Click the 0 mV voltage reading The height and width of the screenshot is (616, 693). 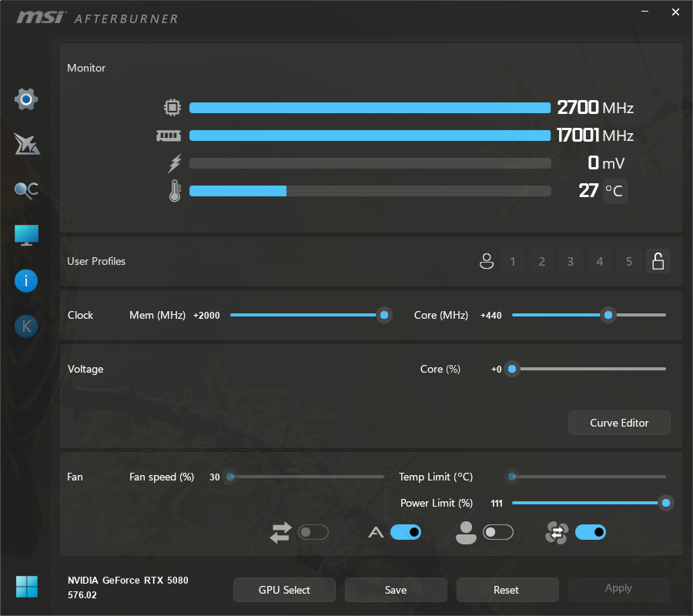[x=606, y=163]
